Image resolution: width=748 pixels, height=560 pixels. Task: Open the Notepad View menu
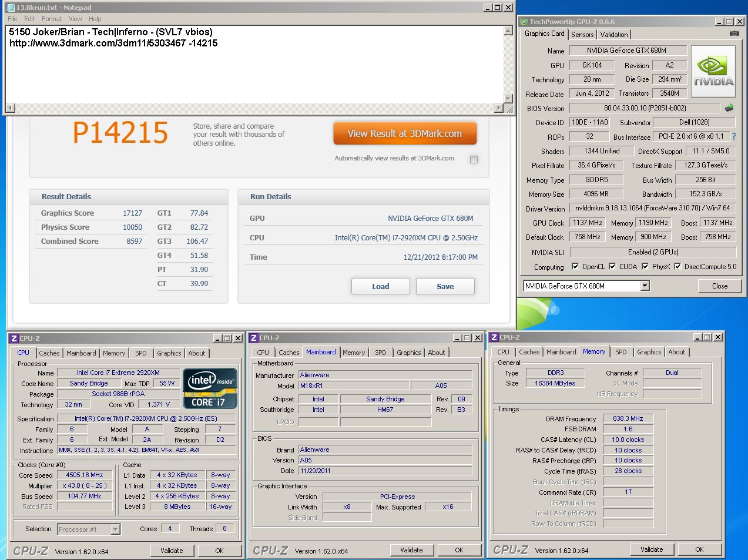click(75, 19)
